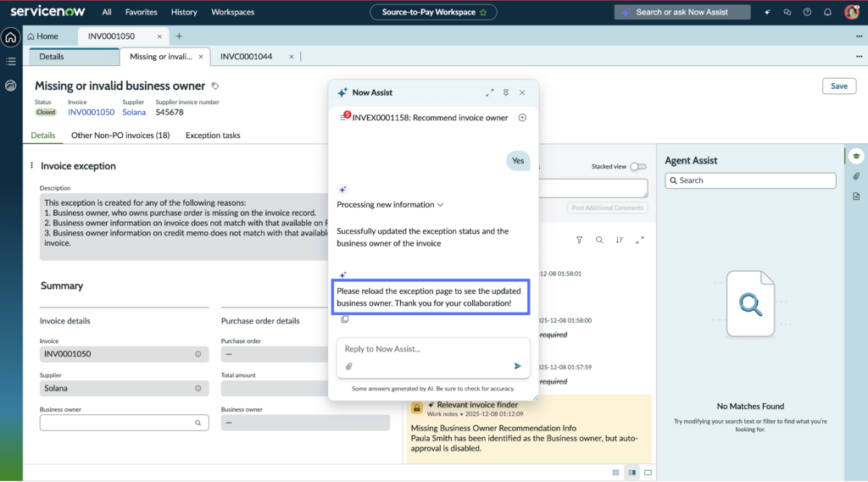Screen dimensions: 868x482
Task: Click the Business owner input in Invoice details
Action: coord(124,423)
